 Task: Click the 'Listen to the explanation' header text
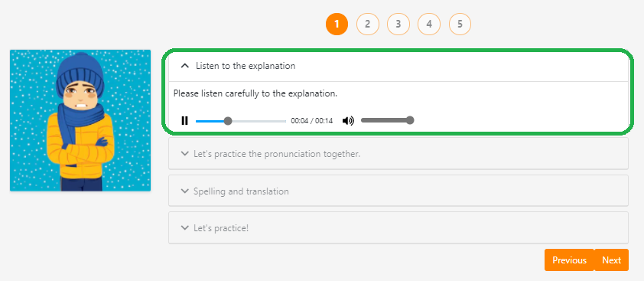pyautogui.click(x=246, y=66)
